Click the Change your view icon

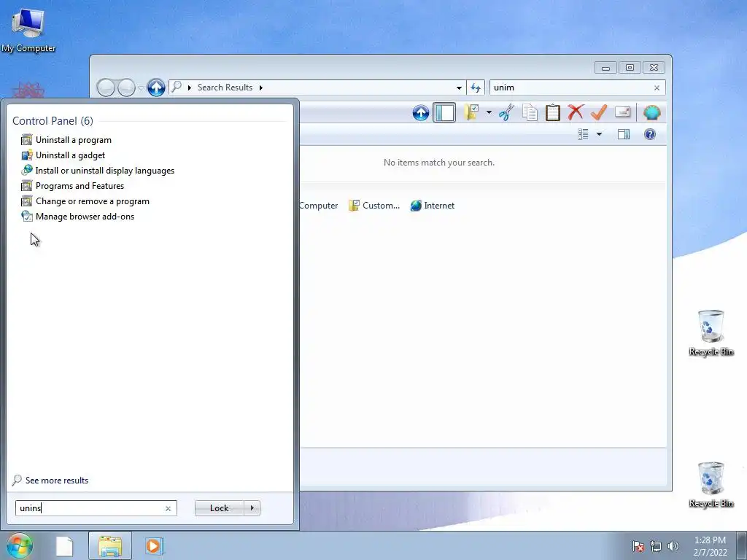click(x=583, y=134)
